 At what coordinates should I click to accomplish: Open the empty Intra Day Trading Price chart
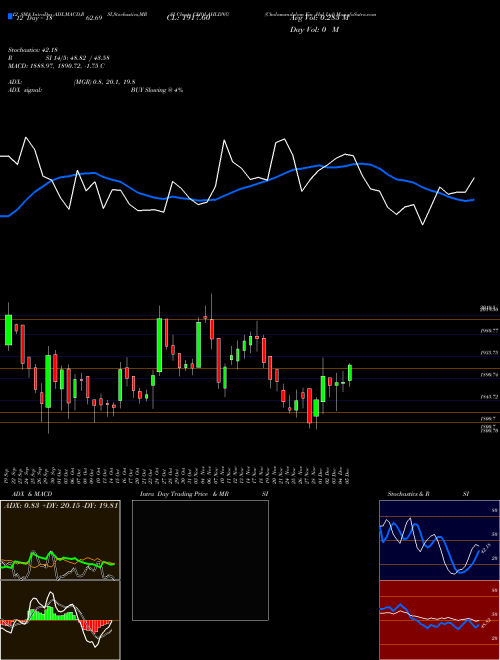point(200,560)
